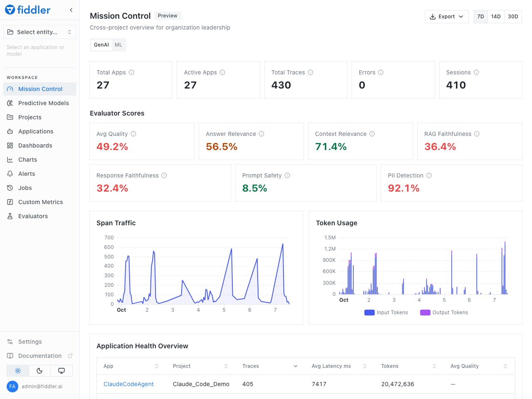532x399 pixels.
Task: Click the Sessions info icon
Action: point(476,72)
